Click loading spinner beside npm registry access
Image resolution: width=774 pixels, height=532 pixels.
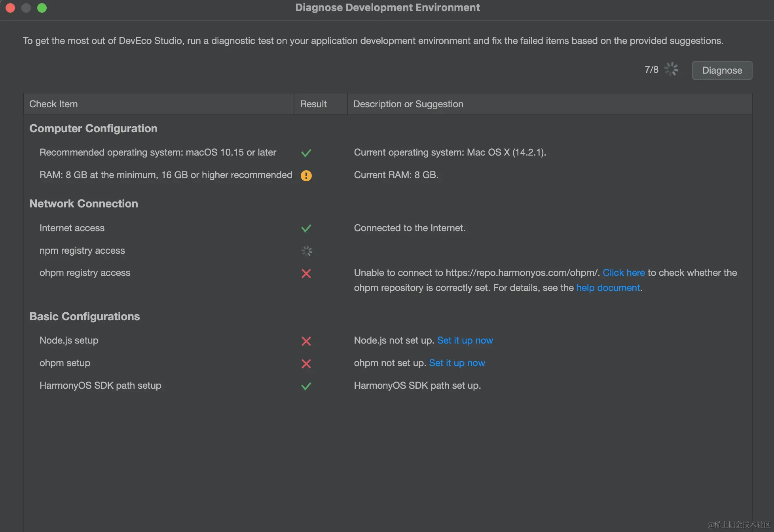(307, 251)
